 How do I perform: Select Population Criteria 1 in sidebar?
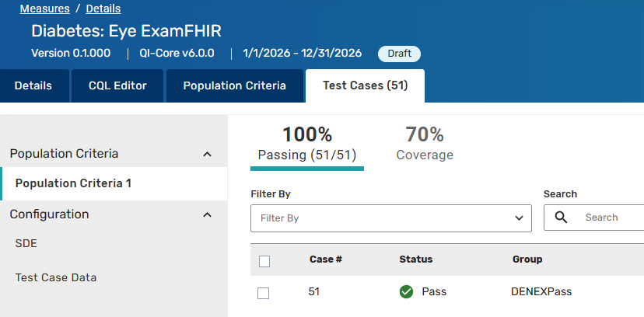pyautogui.click(x=114, y=183)
